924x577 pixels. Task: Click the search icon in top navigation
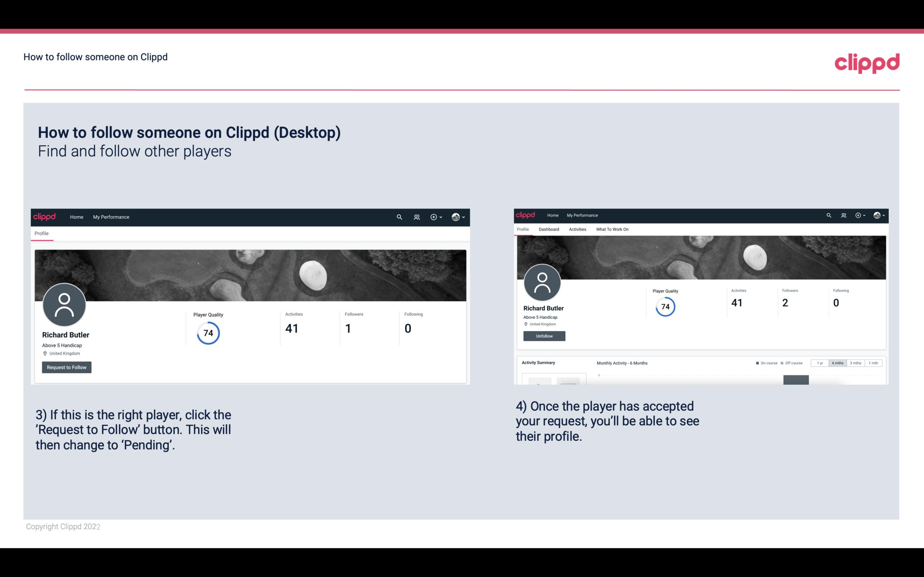399,217
